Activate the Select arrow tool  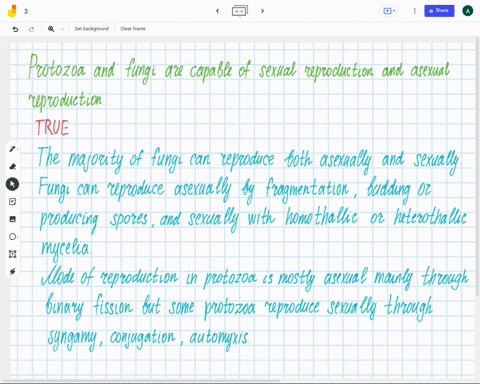click(12, 184)
